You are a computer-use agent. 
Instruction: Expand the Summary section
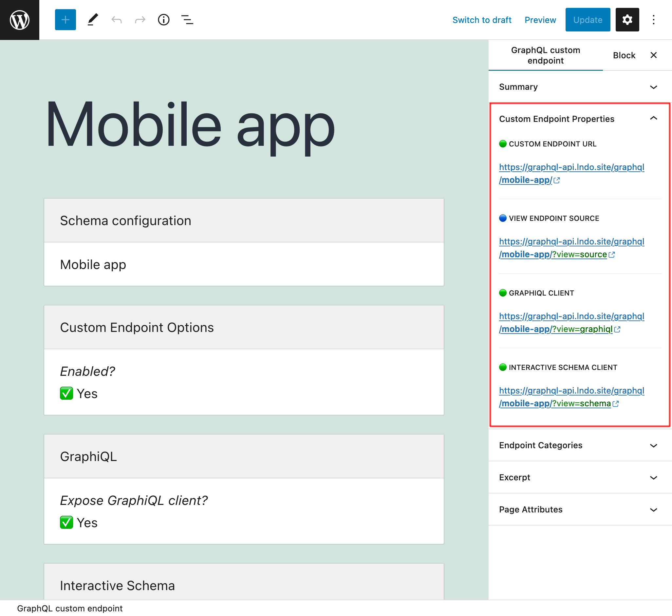654,87
